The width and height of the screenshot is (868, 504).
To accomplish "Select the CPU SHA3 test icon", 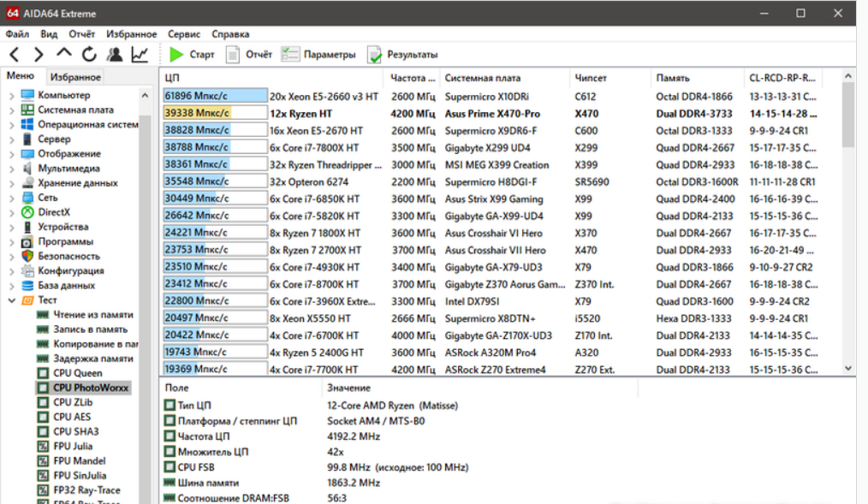I will 43,431.
